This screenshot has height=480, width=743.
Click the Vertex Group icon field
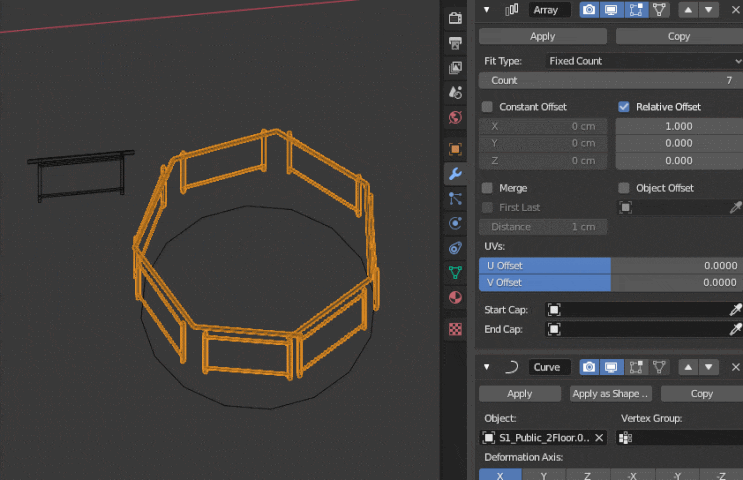click(x=680, y=438)
